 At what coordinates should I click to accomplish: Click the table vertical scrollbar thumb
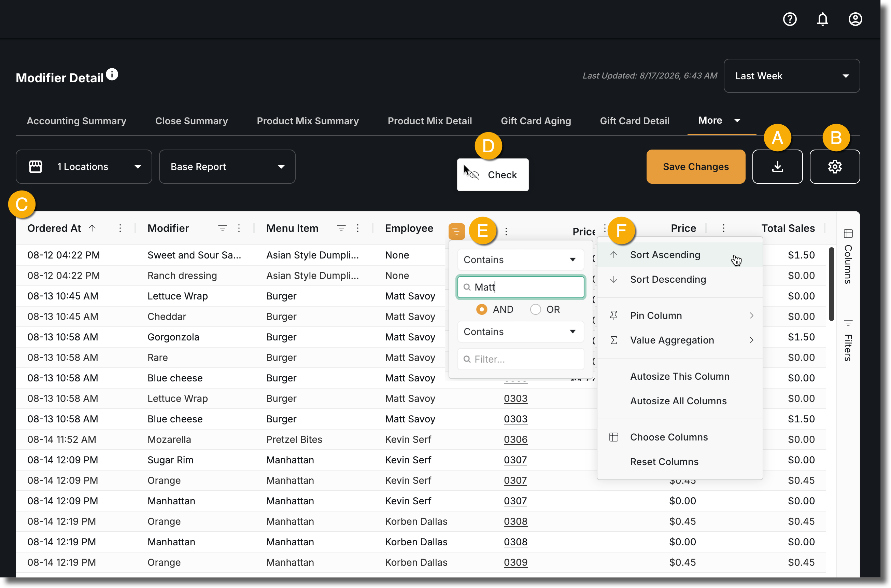pyautogui.click(x=831, y=284)
